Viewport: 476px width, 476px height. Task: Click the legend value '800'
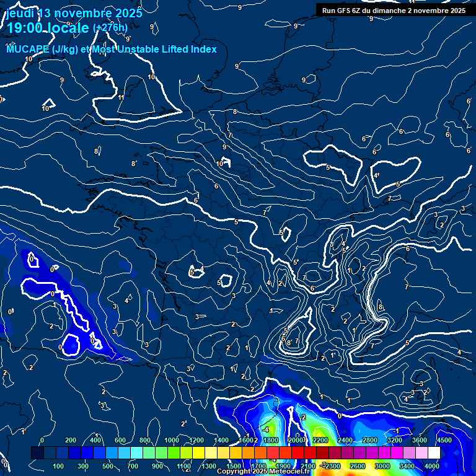point(145,440)
